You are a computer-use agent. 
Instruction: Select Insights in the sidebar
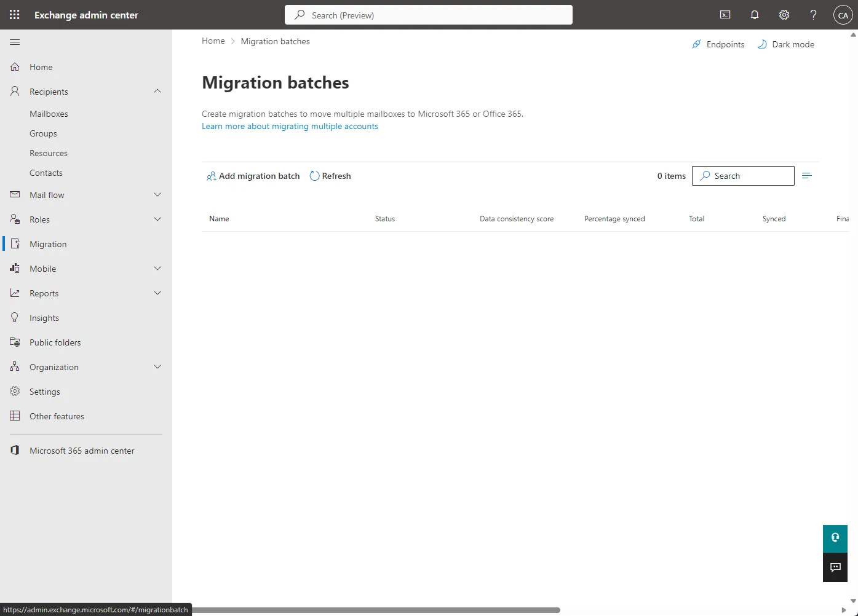(x=44, y=318)
